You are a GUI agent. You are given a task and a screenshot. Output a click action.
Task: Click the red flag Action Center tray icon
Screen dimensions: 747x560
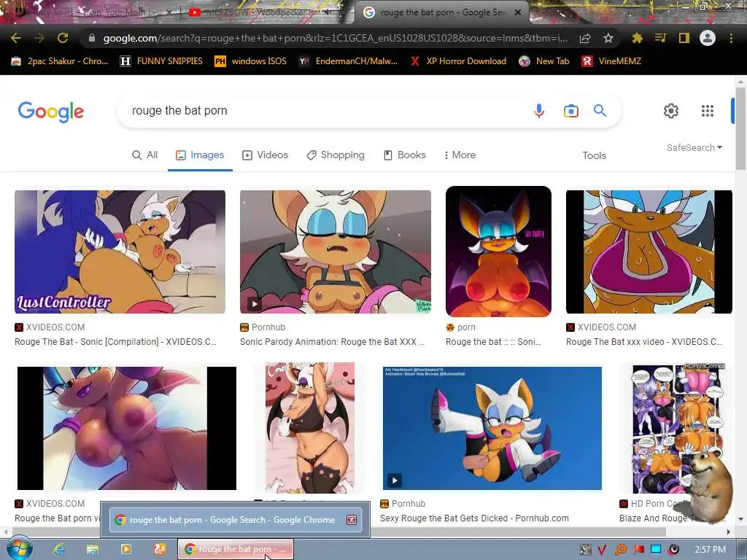coord(638,550)
